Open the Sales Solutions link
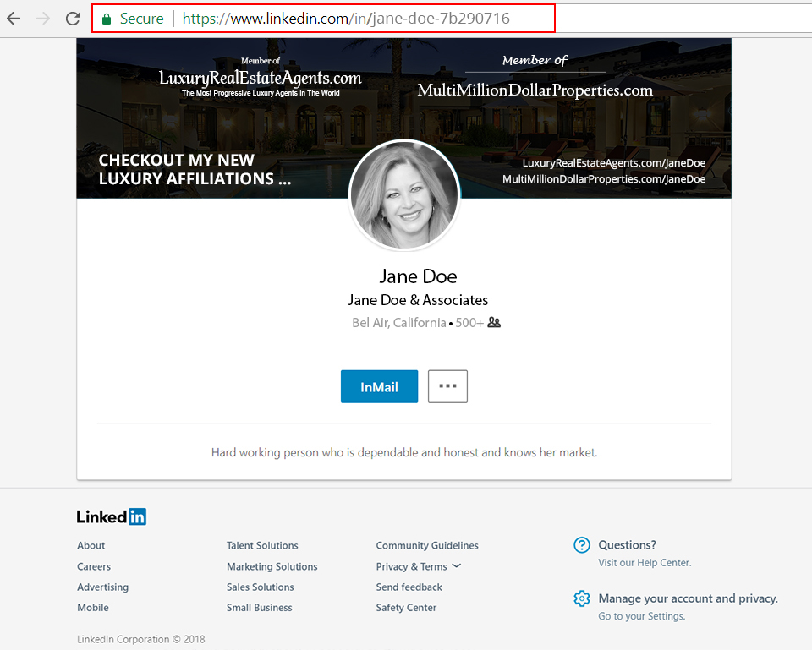The image size is (812, 650). coord(260,587)
